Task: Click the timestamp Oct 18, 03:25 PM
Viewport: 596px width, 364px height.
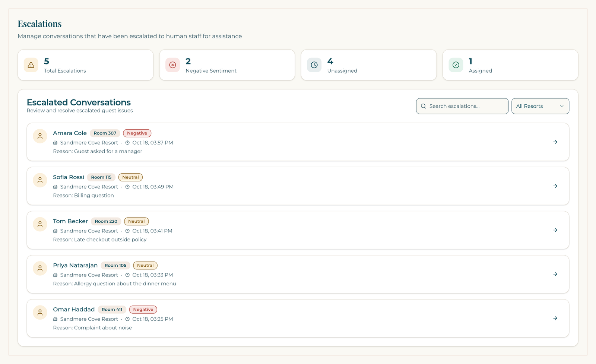Action: [152, 319]
